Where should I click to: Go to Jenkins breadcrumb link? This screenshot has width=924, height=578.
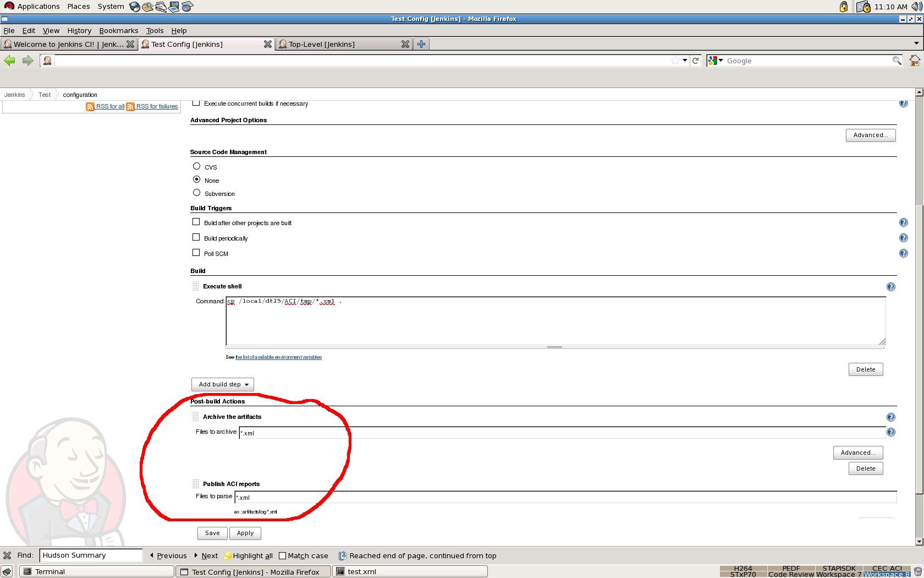point(14,95)
